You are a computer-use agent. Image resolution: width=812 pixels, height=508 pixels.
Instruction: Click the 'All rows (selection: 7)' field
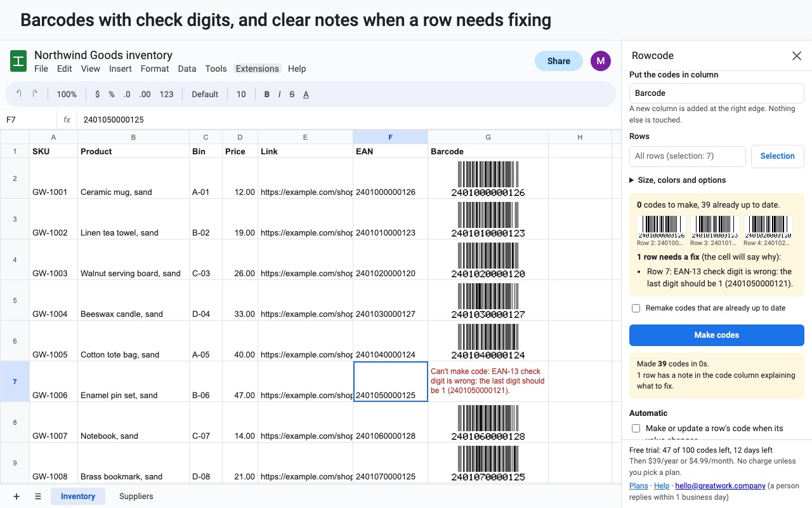coord(688,156)
